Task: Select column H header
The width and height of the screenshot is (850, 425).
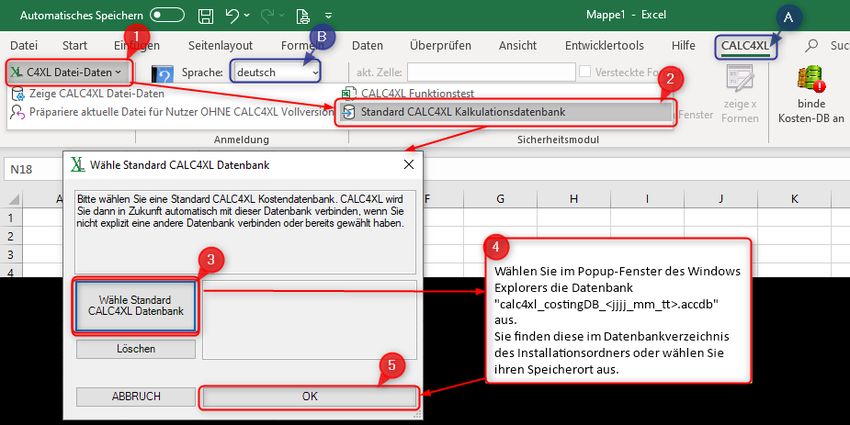Action: 574,199
